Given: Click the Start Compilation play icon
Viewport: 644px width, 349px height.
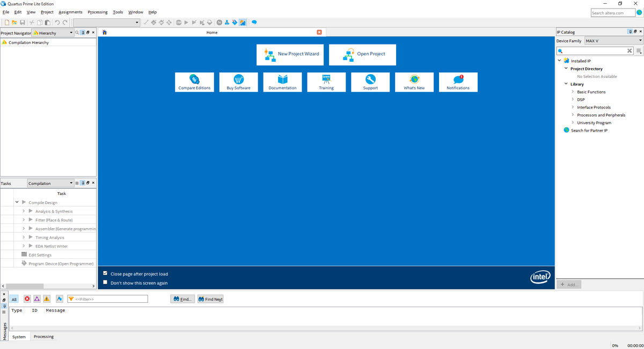Looking at the screenshot, I should (x=186, y=23).
